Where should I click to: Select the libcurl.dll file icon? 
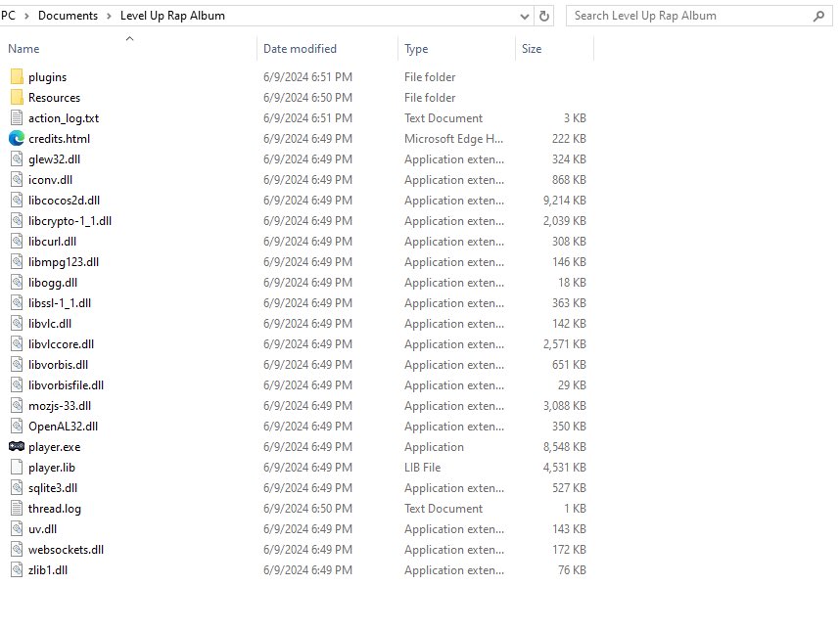pyautogui.click(x=17, y=242)
